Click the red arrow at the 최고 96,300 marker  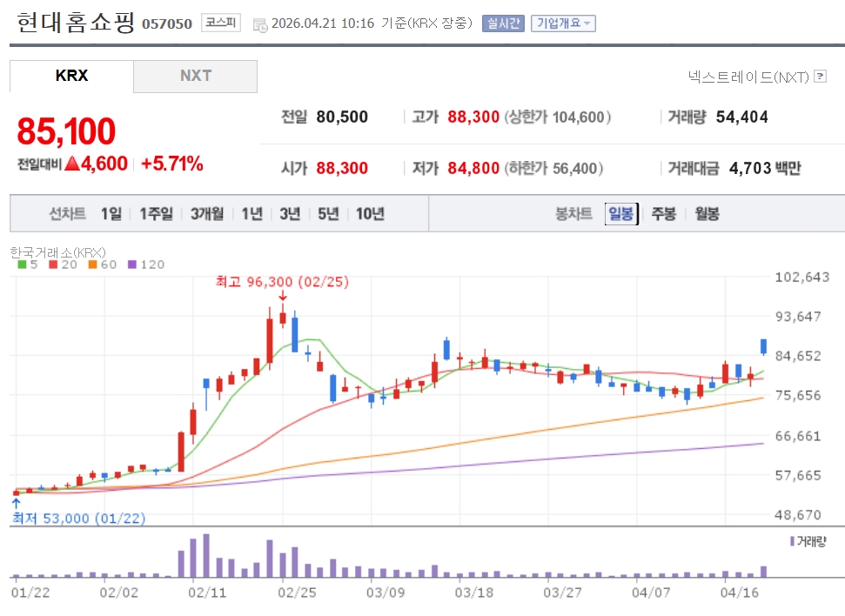(x=282, y=297)
